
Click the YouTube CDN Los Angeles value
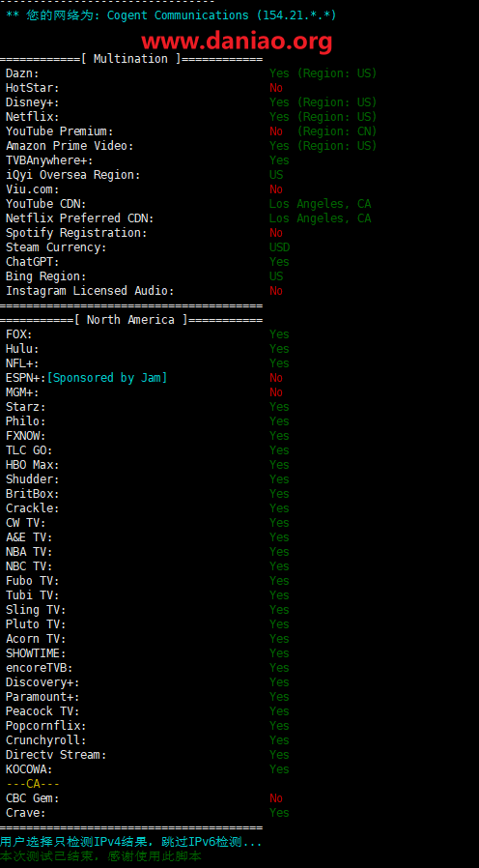pos(321,204)
